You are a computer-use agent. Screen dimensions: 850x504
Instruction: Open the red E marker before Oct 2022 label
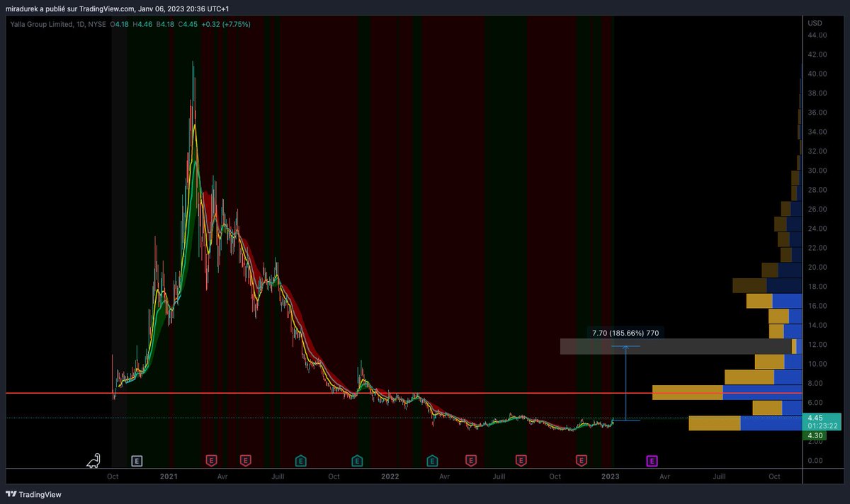(521, 461)
